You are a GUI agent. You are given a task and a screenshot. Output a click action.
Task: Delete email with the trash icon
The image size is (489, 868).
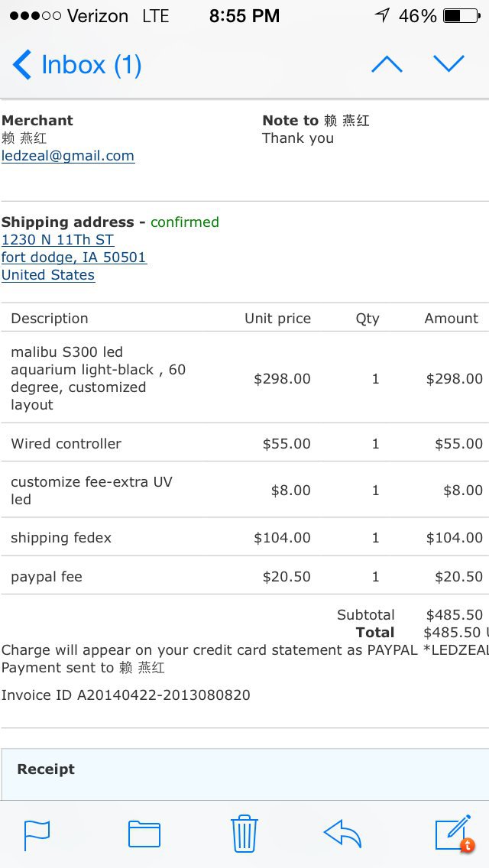(244, 833)
